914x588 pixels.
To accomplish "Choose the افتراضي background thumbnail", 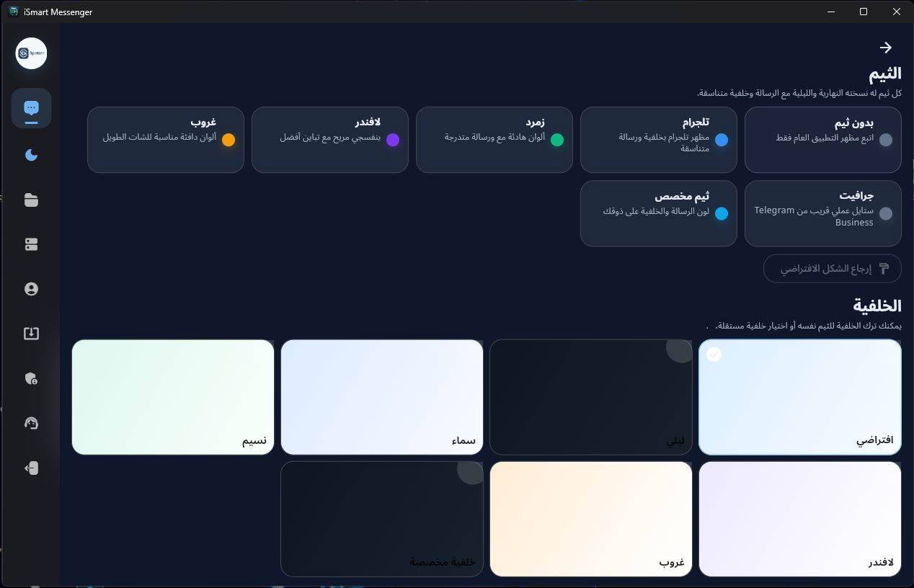I will [x=800, y=397].
